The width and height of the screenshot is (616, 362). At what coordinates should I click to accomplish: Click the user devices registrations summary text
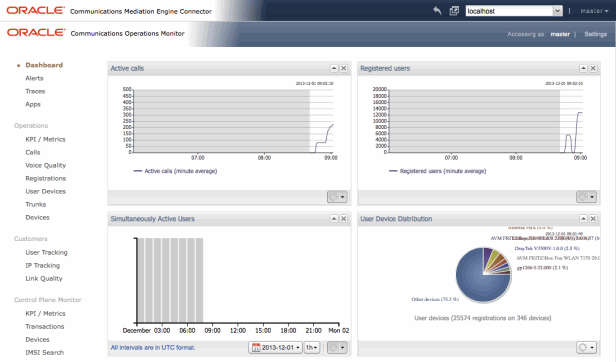coord(482,318)
